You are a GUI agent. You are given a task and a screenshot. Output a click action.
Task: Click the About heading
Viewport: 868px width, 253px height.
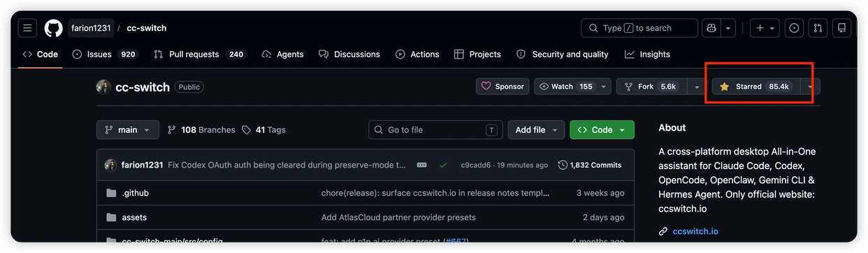click(x=672, y=128)
